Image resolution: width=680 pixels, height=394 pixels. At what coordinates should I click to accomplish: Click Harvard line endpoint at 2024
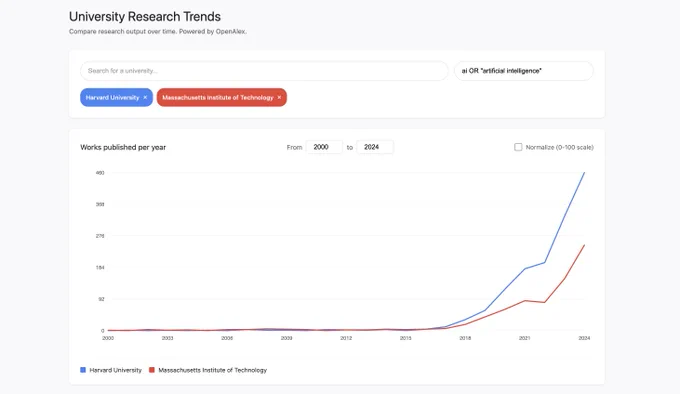[x=584, y=173]
